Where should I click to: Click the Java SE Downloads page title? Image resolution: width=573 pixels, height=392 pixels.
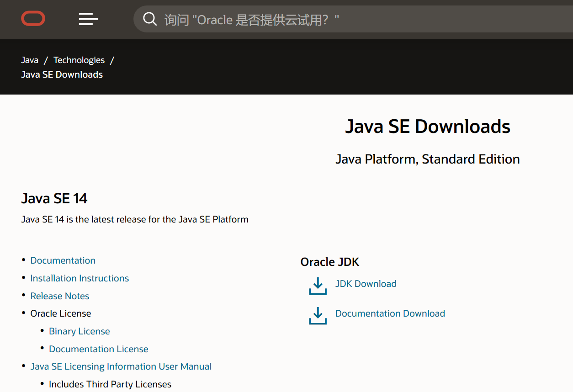tap(428, 127)
